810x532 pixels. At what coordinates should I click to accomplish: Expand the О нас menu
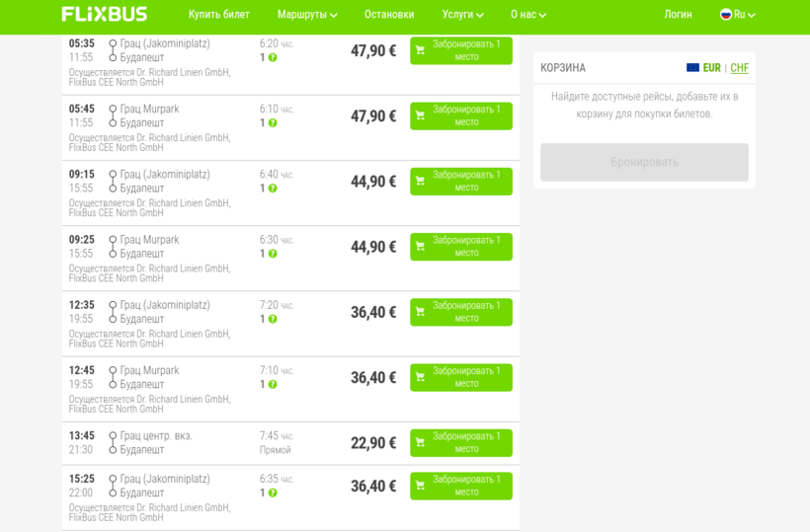coord(528,15)
